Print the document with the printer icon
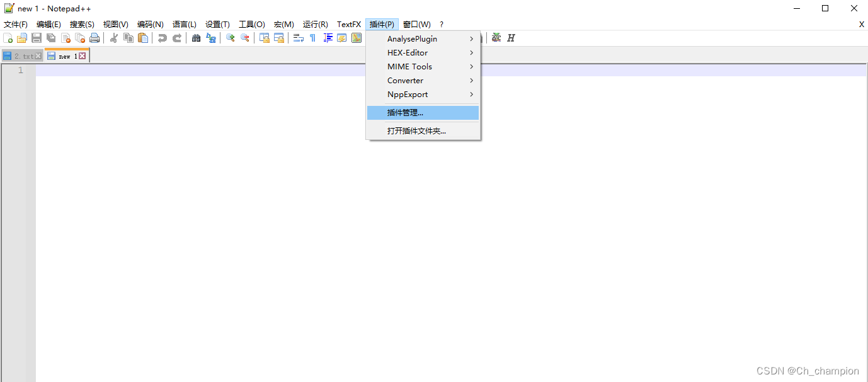868x382 pixels. click(x=94, y=38)
